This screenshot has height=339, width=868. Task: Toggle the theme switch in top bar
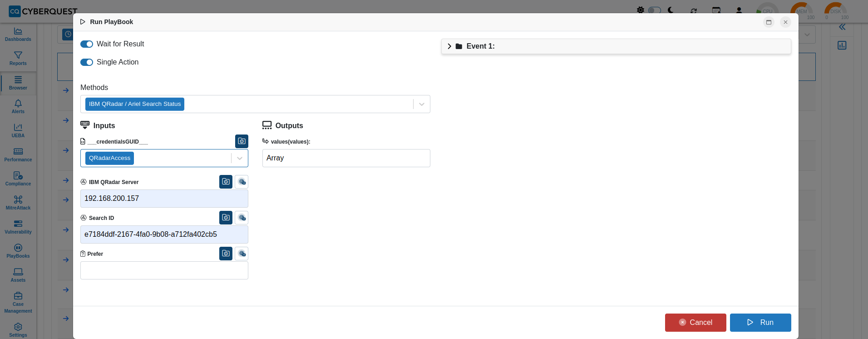click(654, 10)
